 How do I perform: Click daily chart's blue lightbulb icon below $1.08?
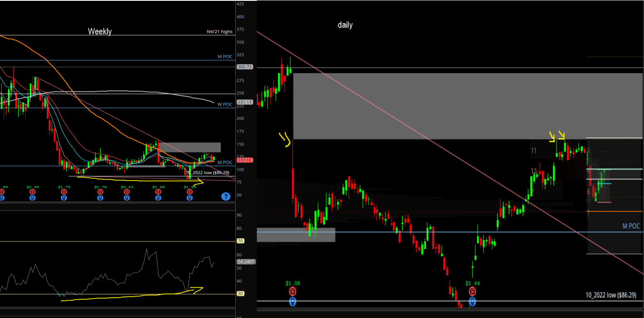[x=293, y=302]
